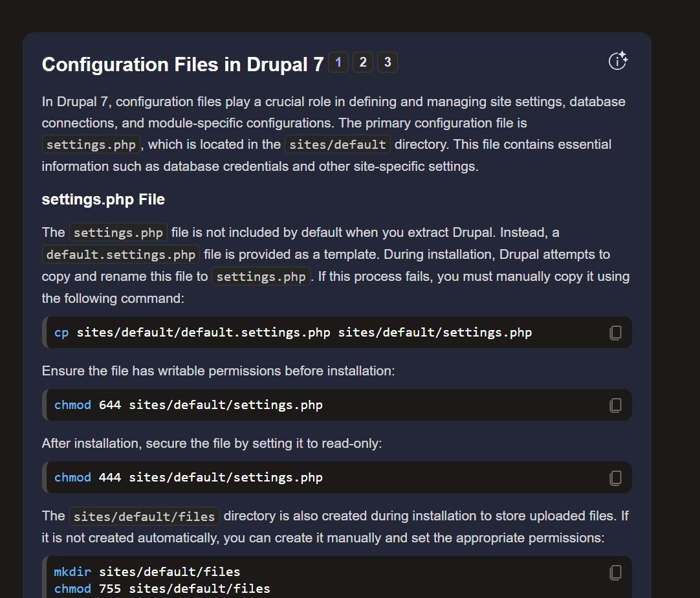Click the 'settings.php File' subheading

(x=103, y=199)
